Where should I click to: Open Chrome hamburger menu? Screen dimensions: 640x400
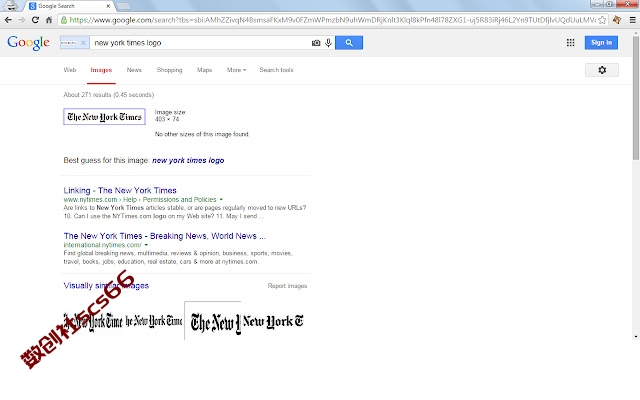[632, 20]
